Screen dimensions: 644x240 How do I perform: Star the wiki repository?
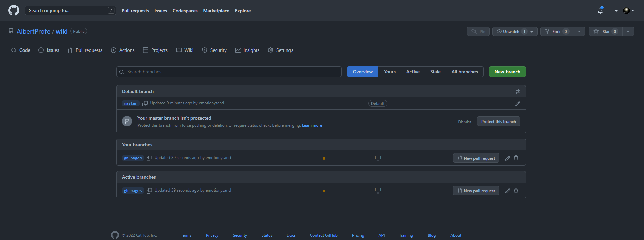(606, 31)
